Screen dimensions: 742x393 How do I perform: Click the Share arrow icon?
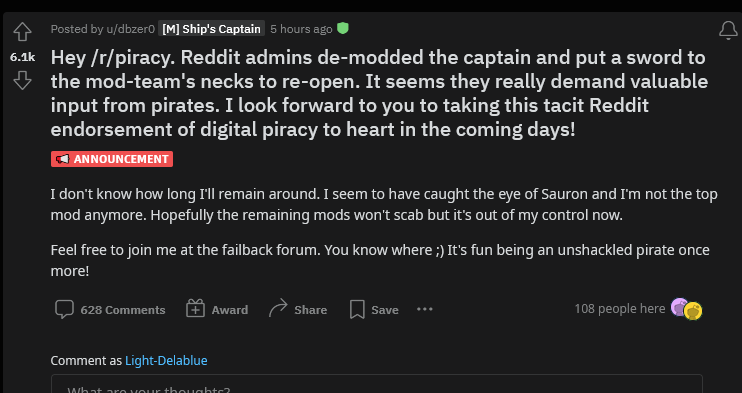click(x=278, y=308)
